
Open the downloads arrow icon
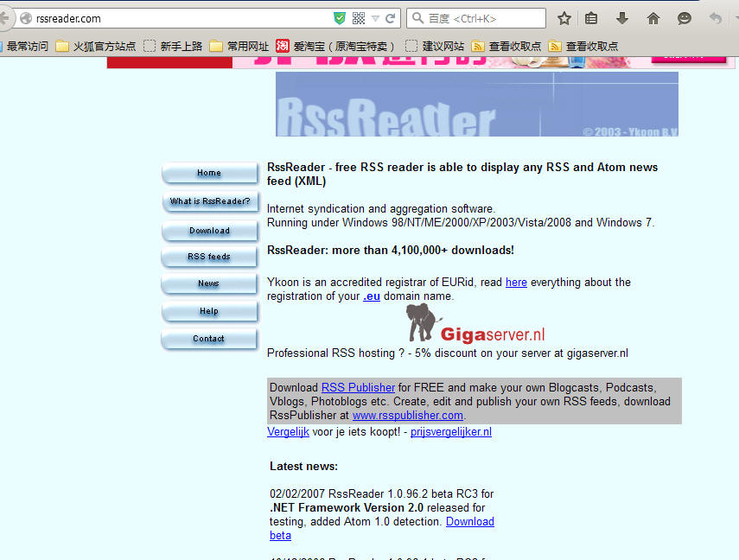coord(622,18)
